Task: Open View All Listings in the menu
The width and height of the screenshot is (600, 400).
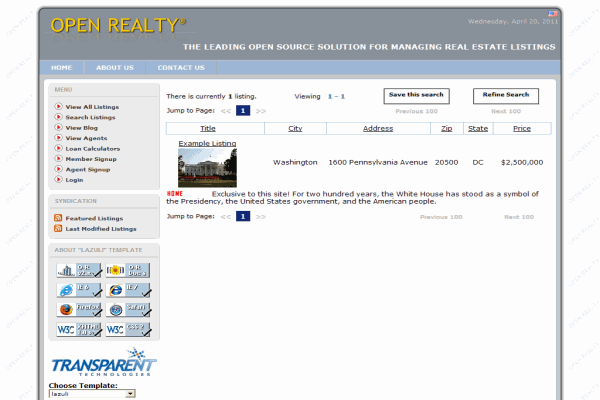Action: 92,107
